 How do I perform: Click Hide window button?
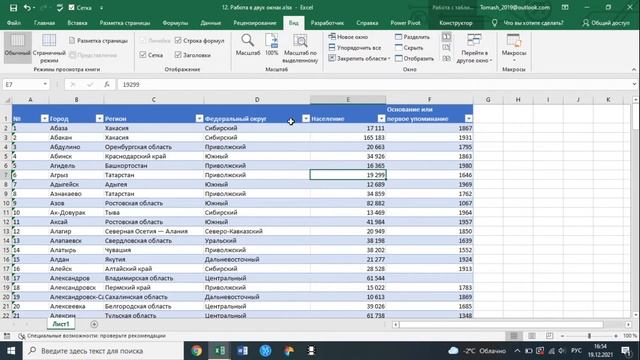click(409, 47)
